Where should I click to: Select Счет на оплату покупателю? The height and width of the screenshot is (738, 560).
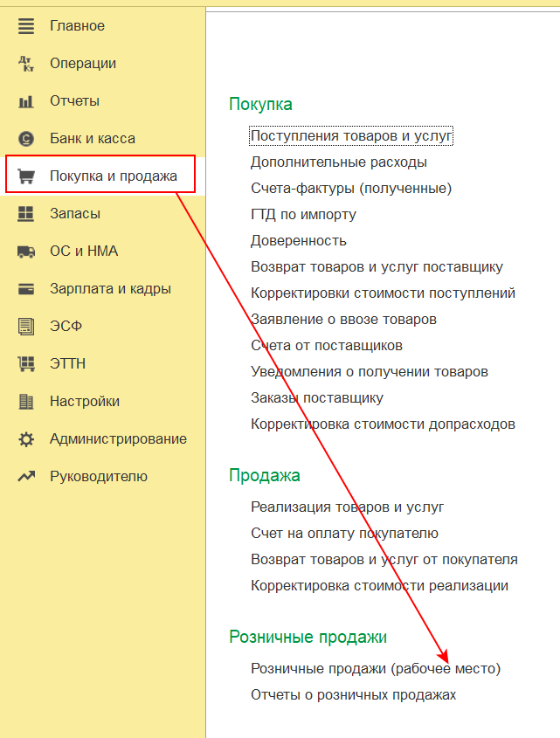click(x=344, y=533)
